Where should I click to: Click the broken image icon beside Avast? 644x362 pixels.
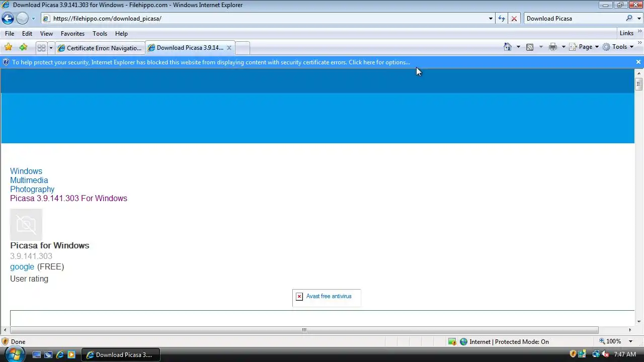[299, 297]
